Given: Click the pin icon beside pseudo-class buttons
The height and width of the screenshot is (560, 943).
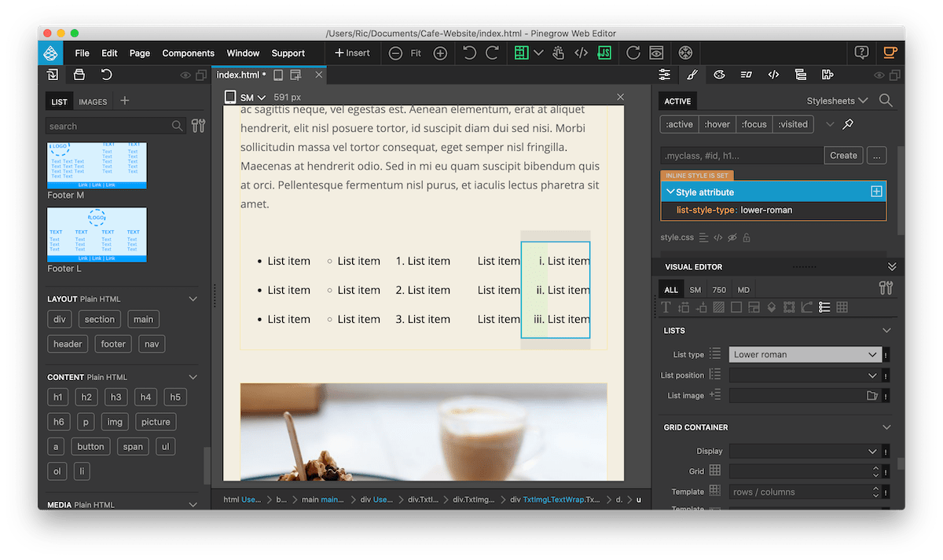Looking at the screenshot, I should (848, 124).
